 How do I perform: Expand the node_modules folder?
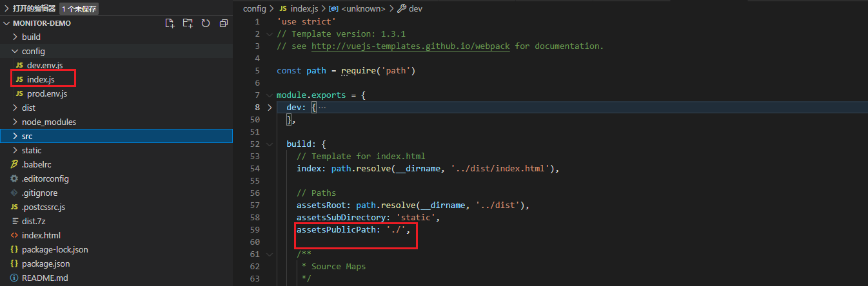(x=15, y=122)
